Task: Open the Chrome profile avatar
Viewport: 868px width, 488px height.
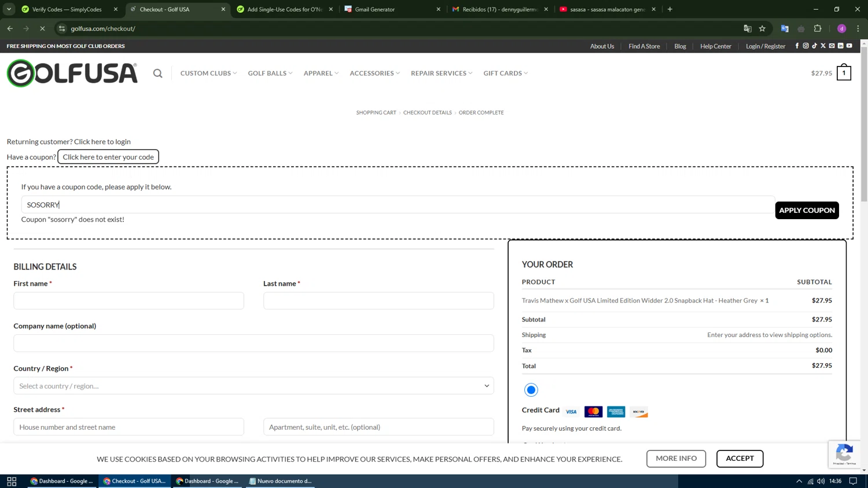Action: coord(841,28)
